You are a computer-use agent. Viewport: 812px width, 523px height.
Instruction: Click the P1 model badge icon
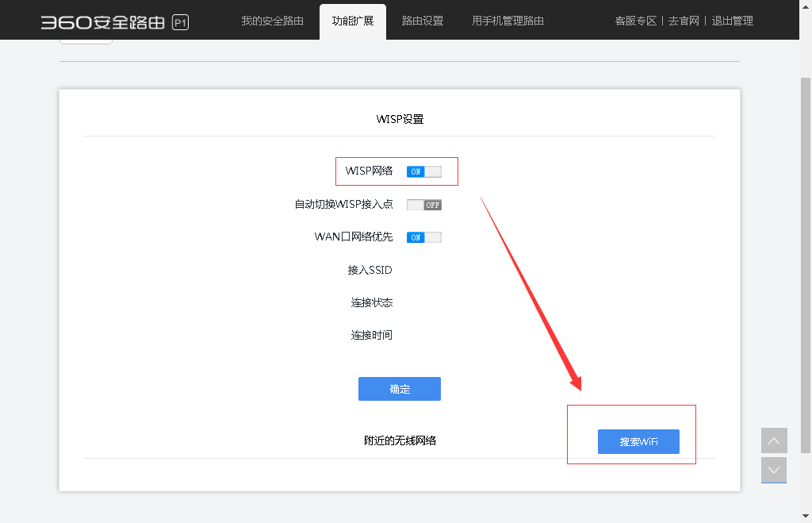(x=180, y=23)
